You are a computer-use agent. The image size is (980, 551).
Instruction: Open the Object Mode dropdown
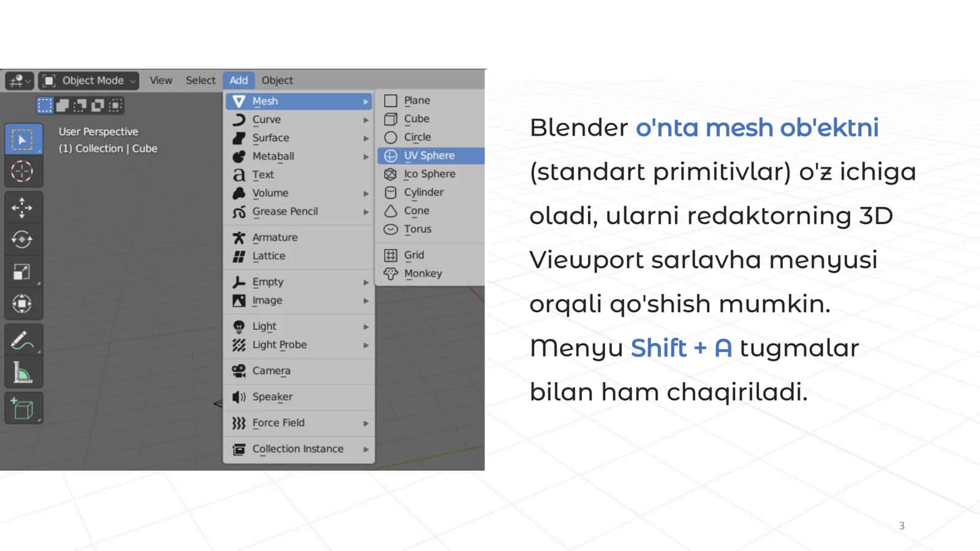tap(88, 80)
